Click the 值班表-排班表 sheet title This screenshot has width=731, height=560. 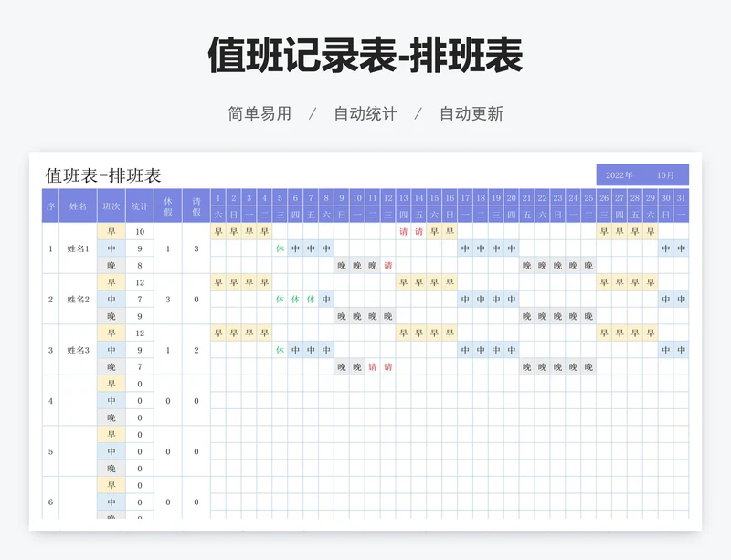click(103, 175)
